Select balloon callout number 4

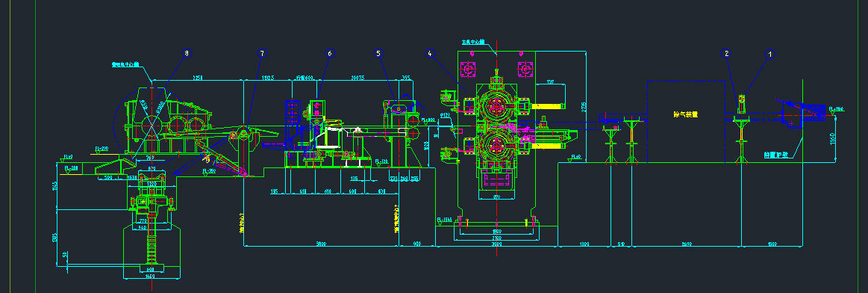coord(430,54)
